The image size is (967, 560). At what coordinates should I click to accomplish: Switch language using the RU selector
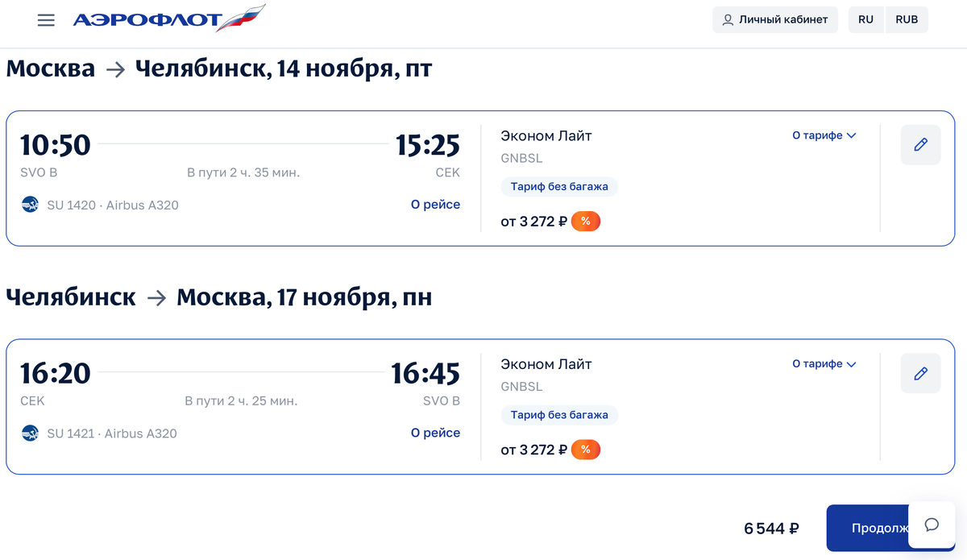click(x=865, y=19)
